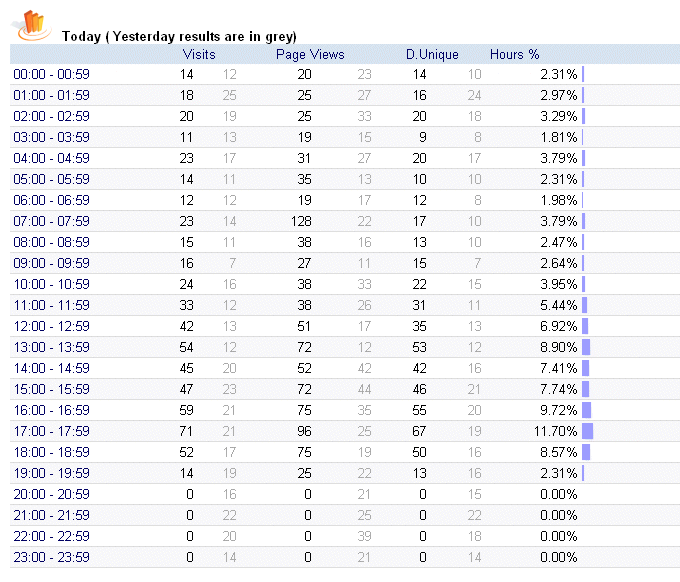Click the 17:00 - 17:59 hour link
This screenshot has width=680, height=582.
[x=51, y=431]
